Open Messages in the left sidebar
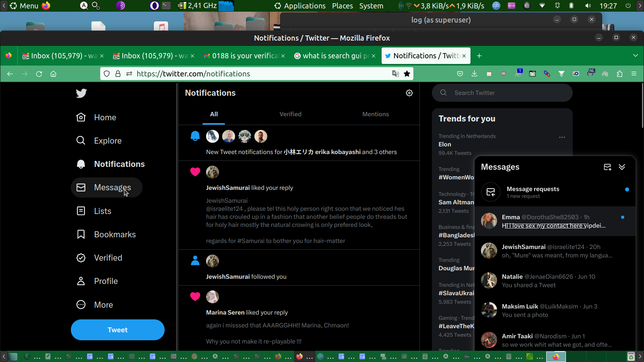The image size is (644, 362). pos(107,187)
